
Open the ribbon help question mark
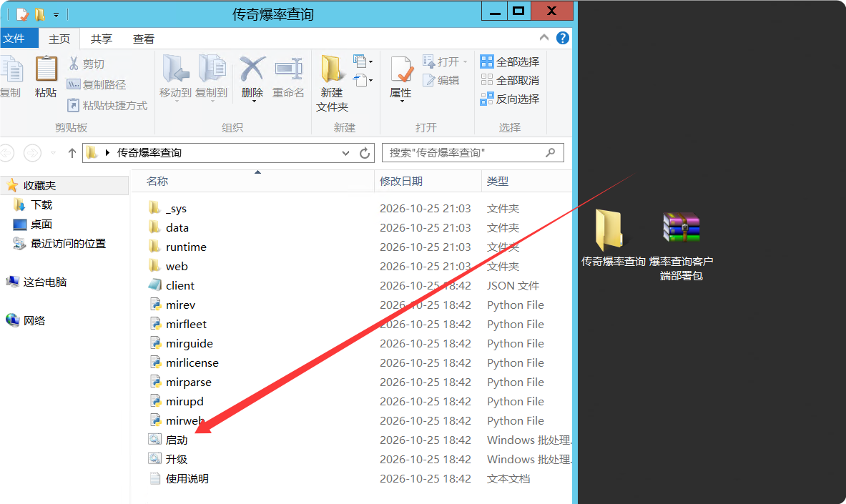[562, 39]
